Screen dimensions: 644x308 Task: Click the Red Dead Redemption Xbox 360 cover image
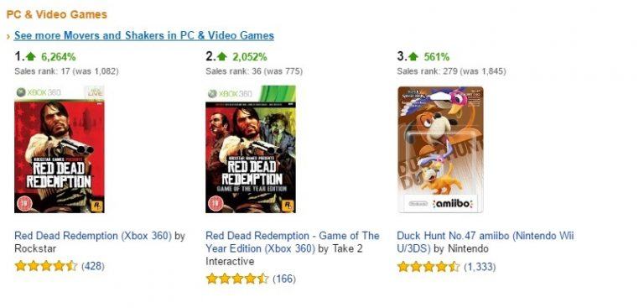(60, 149)
